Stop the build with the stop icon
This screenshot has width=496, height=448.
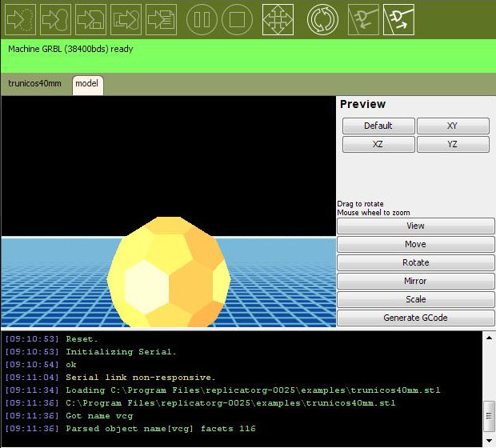(237, 19)
